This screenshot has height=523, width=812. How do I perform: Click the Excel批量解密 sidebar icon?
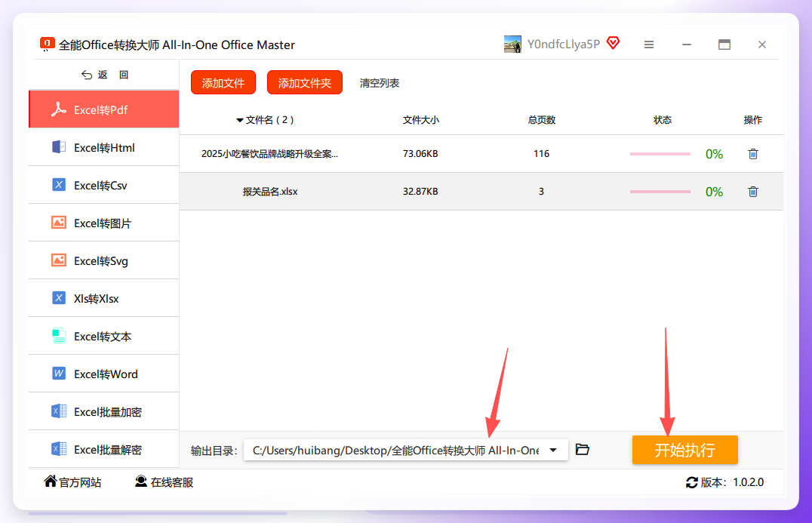59,449
